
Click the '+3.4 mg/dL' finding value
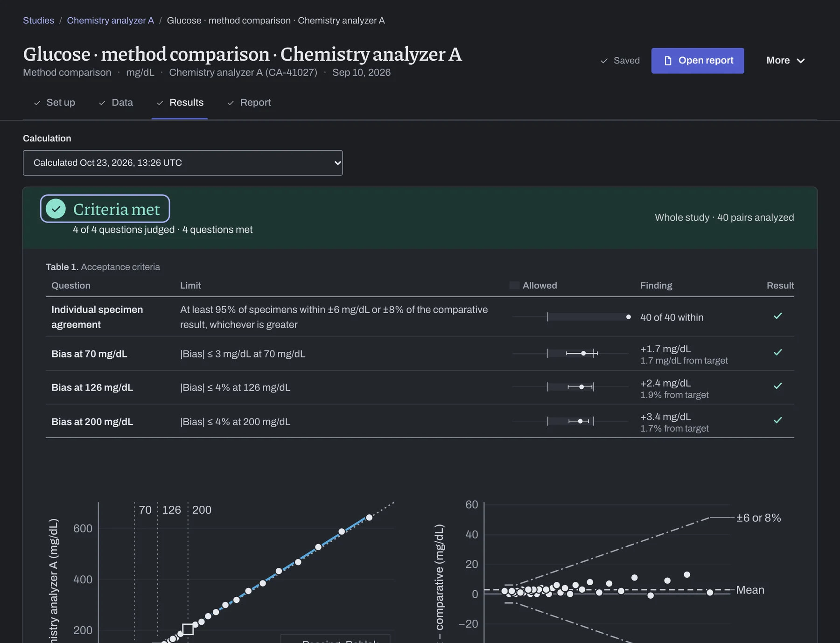665,417
